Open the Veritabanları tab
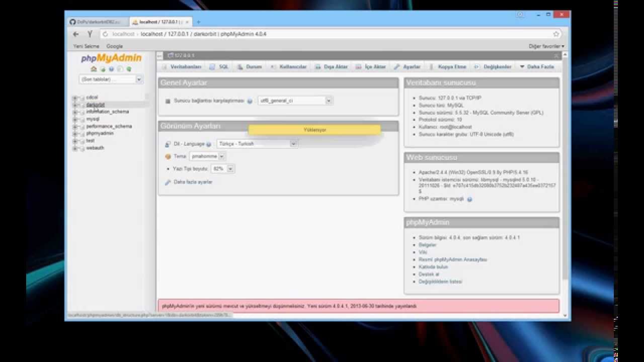The height and width of the screenshot is (362, 644). pos(182,67)
